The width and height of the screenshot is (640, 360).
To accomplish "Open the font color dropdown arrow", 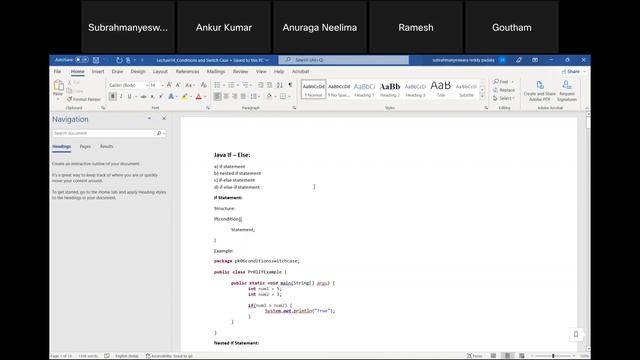I will click(204, 97).
